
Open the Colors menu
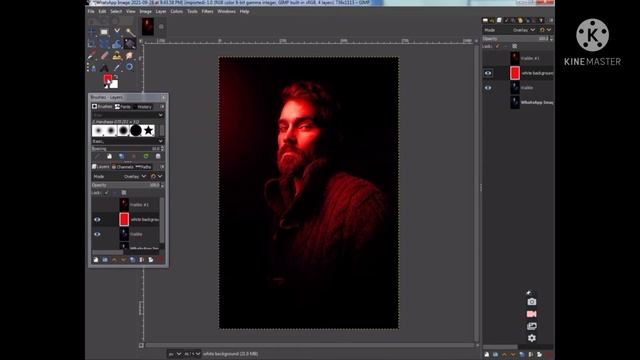176,11
